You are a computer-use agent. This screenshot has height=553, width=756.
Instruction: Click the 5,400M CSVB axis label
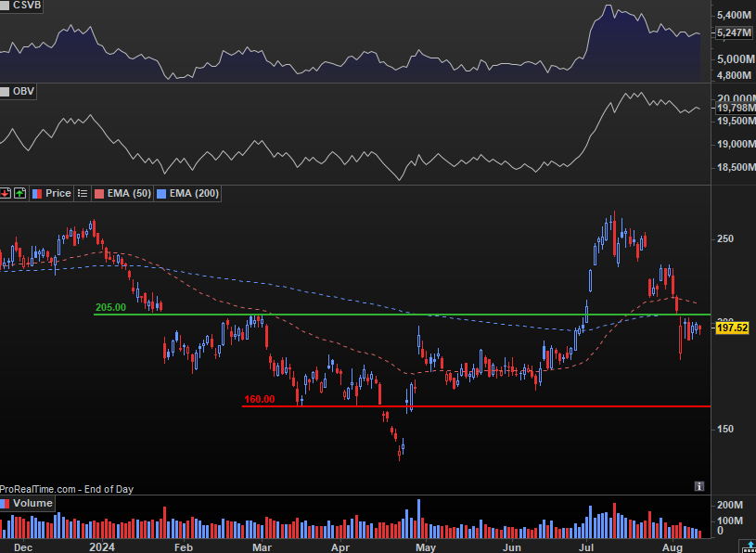click(x=736, y=16)
